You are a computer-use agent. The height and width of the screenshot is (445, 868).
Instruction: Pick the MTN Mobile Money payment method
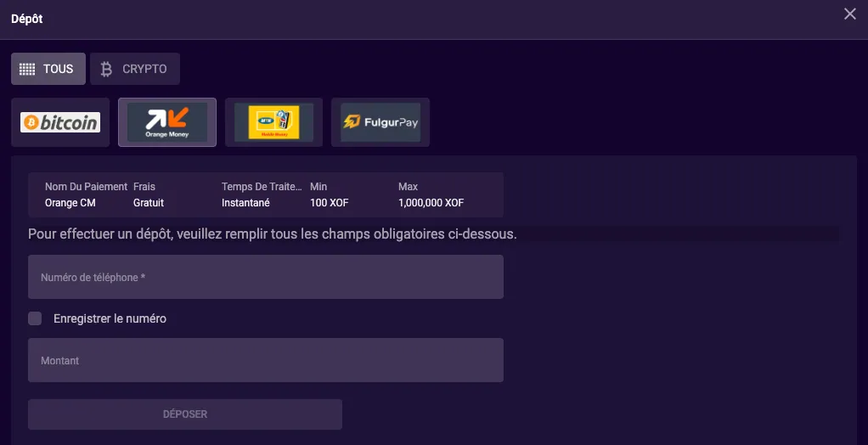(274, 122)
